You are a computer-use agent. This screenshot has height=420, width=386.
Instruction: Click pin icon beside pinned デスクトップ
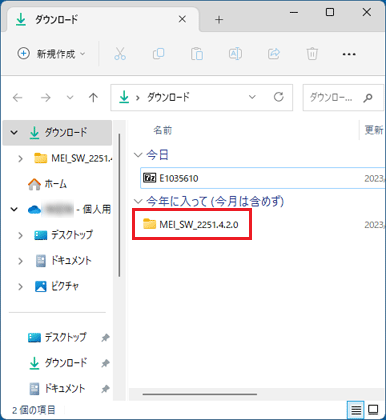point(105,338)
